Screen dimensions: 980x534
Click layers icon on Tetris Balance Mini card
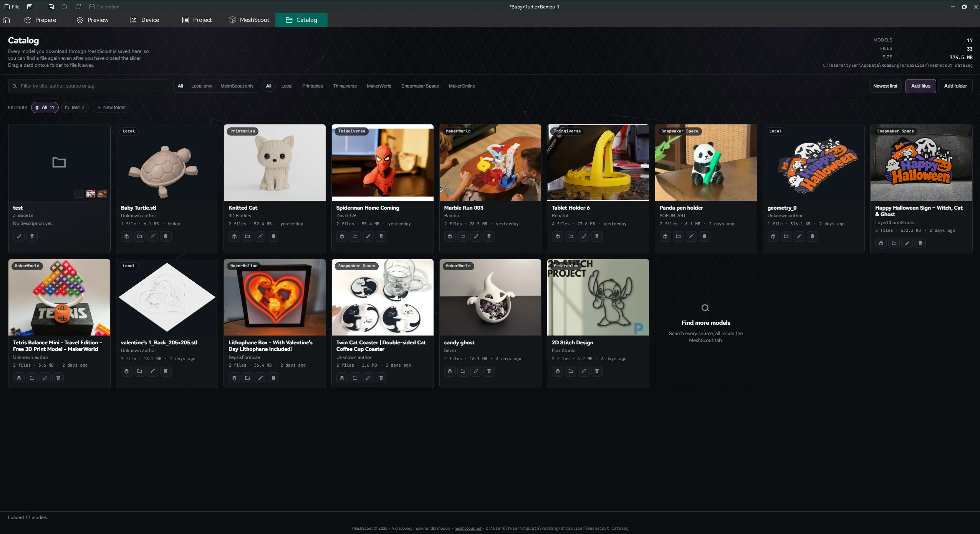(19, 378)
